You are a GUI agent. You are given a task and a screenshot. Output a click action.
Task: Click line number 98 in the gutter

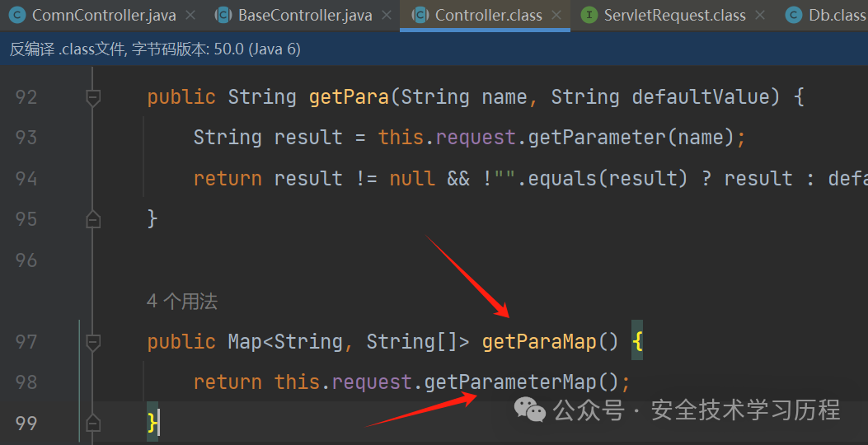pyautogui.click(x=26, y=382)
